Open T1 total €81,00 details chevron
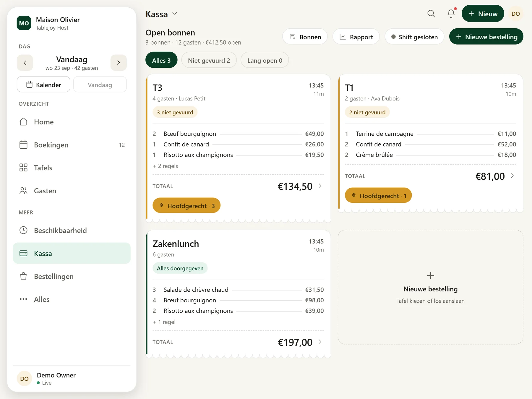 512,176
